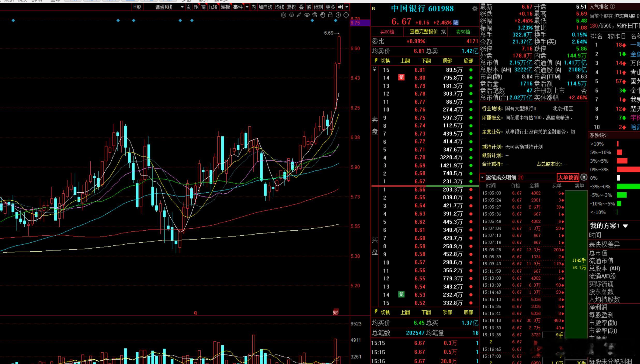This screenshot has height=364, width=640.
Task: Toggle the 简 simplified view
Action: pyautogui.click(x=203, y=7)
